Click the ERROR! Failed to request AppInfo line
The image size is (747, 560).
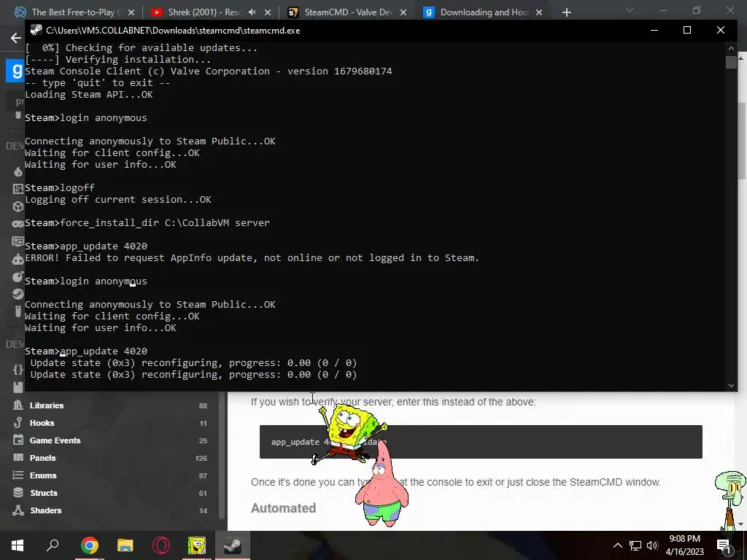(x=252, y=257)
